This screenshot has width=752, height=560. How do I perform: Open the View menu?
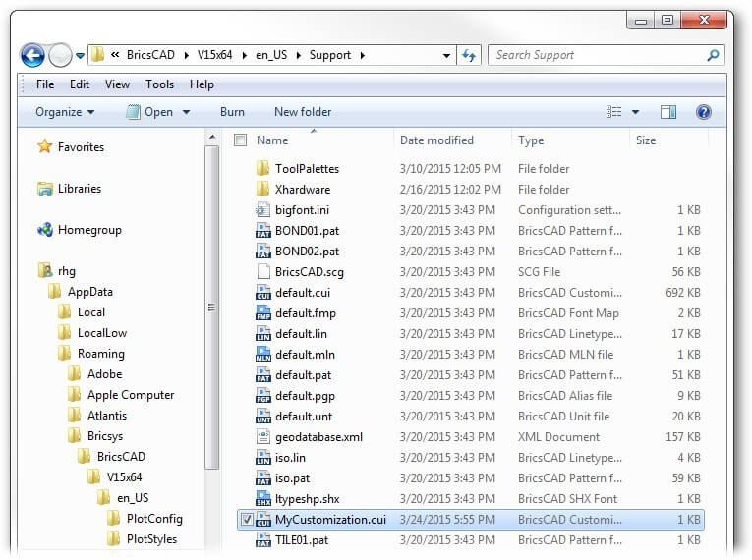pos(118,84)
